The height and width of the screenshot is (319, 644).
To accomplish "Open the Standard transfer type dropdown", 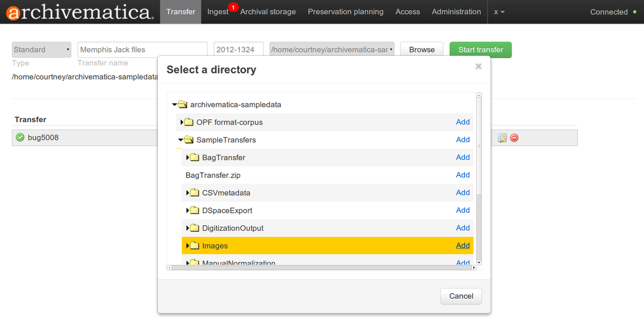I will [41, 49].
